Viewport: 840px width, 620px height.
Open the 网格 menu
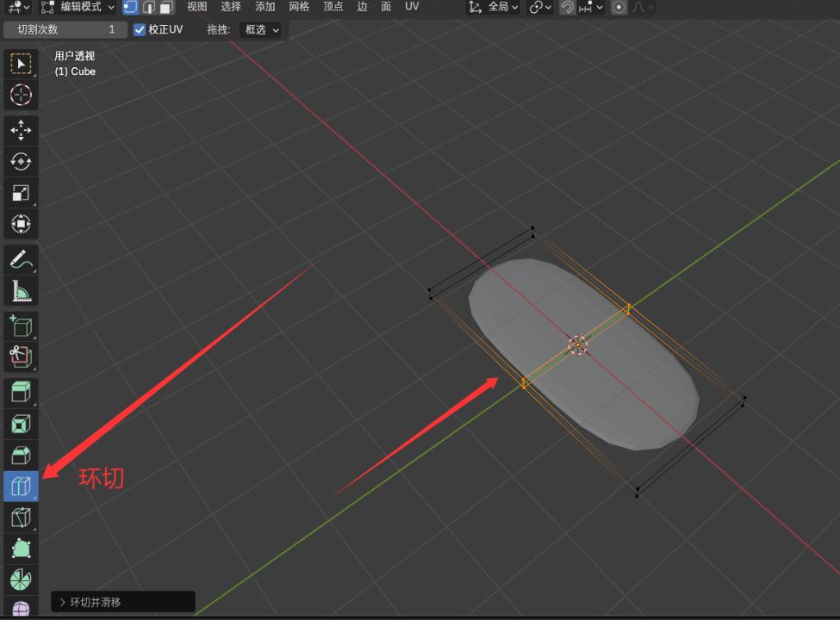[299, 7]
